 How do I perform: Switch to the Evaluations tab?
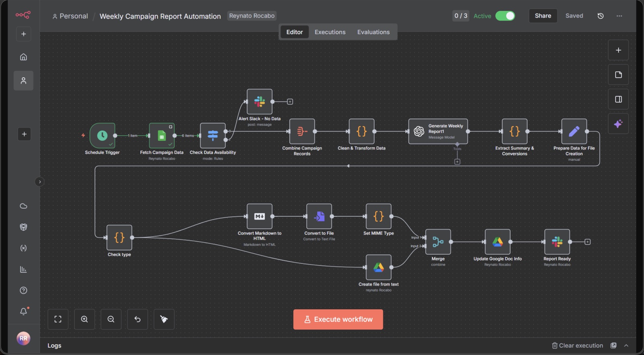[374, 32]
